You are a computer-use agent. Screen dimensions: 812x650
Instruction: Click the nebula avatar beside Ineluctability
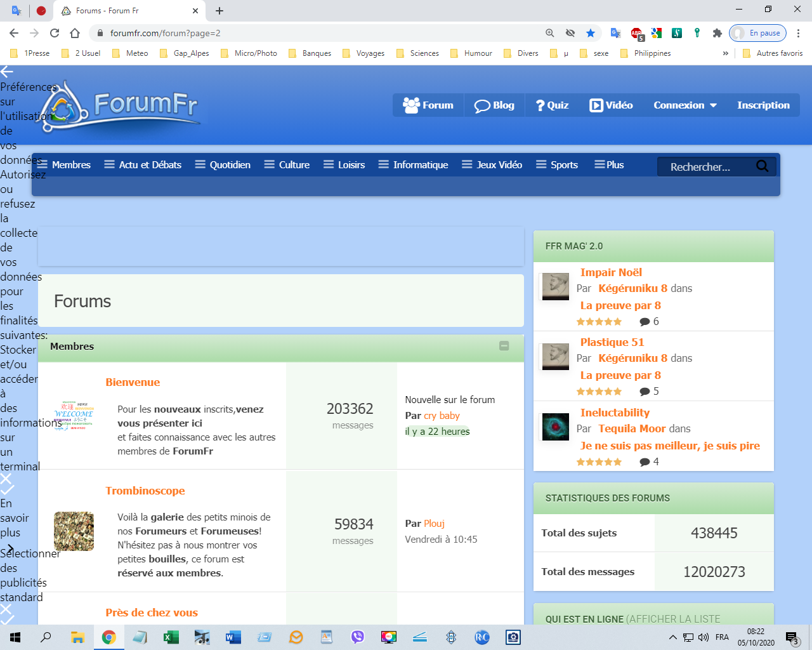[555, 427]
